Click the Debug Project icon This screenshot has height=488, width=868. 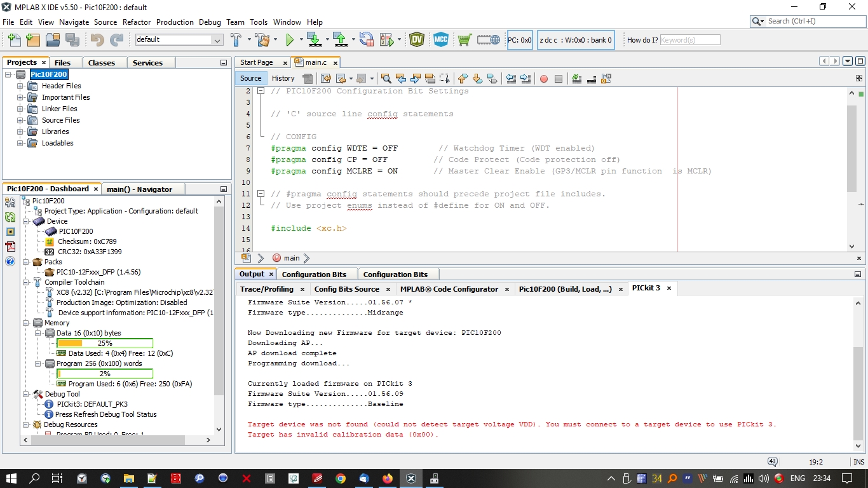pyautogui.click(x=386, y=40)
